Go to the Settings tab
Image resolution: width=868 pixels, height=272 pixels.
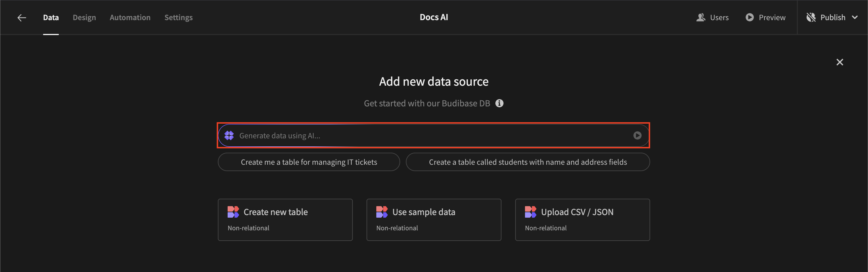(x=179, y=18)
